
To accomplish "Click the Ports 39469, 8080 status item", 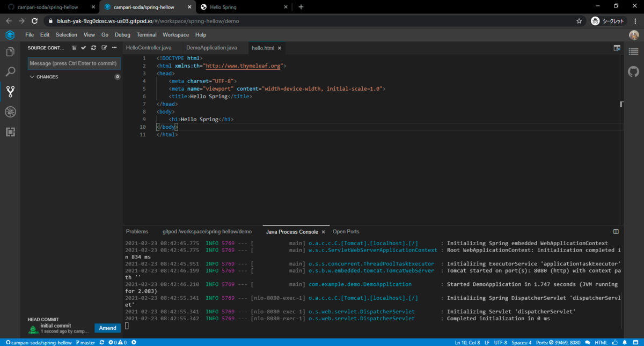I will tap(558, 342).
